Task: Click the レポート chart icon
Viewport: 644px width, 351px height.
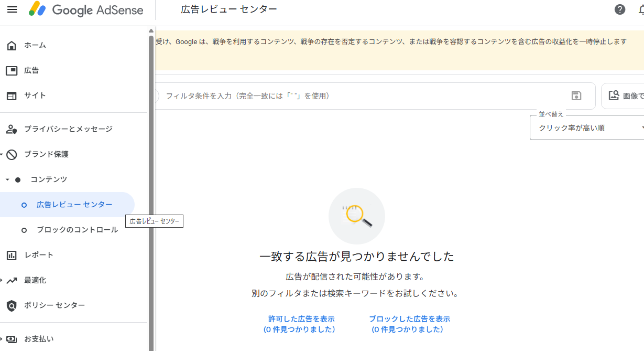Action: click(12, 255)
